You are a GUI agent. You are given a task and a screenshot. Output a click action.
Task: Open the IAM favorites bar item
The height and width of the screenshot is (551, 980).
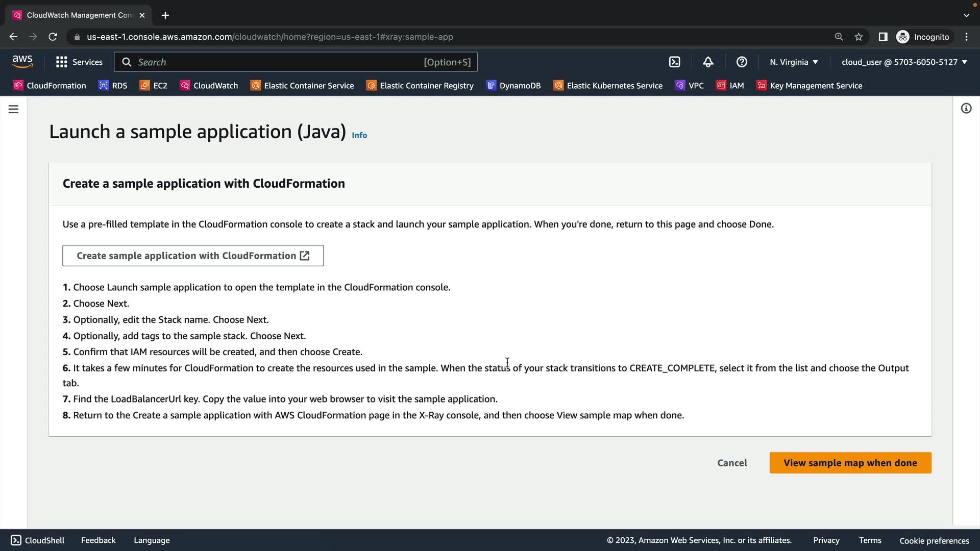pos(730,86)
